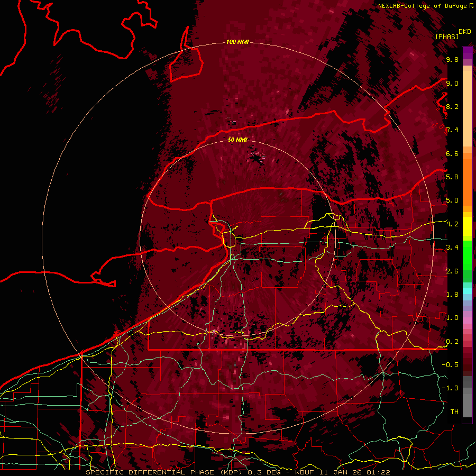
Task: Click the 4.2 value on color scale
Action: [x=452, y=224]
